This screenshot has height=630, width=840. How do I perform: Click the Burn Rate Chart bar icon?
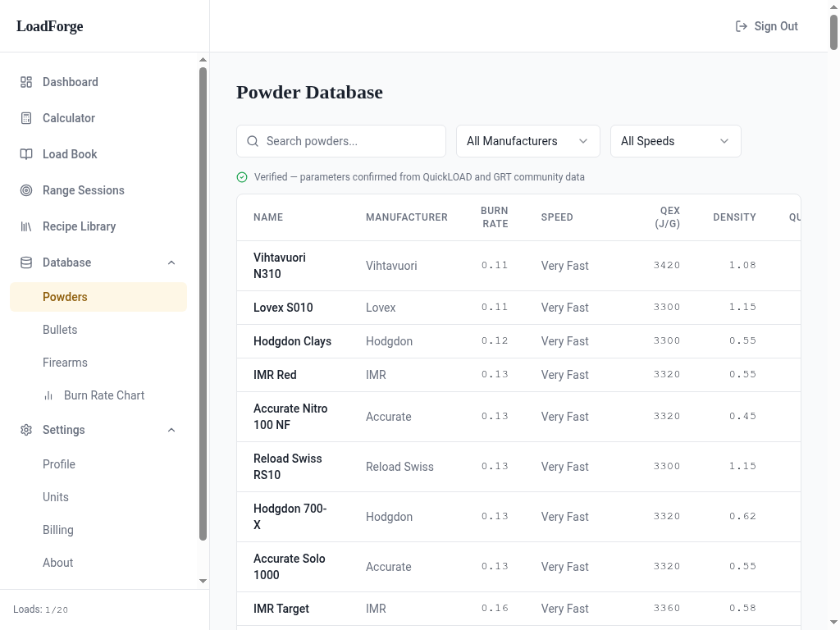click(x=48, y=395)
